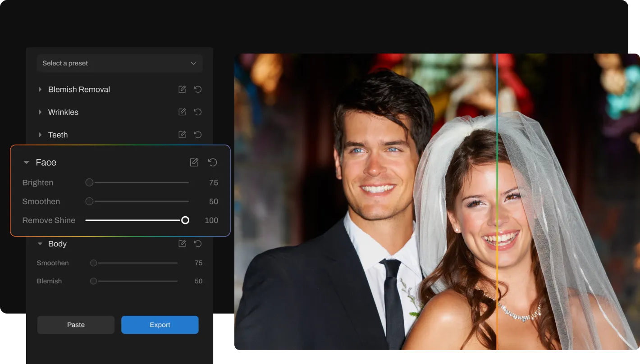Click the edit icon for Blemish Removal
640x364 pixels.
tap(182, 90)
